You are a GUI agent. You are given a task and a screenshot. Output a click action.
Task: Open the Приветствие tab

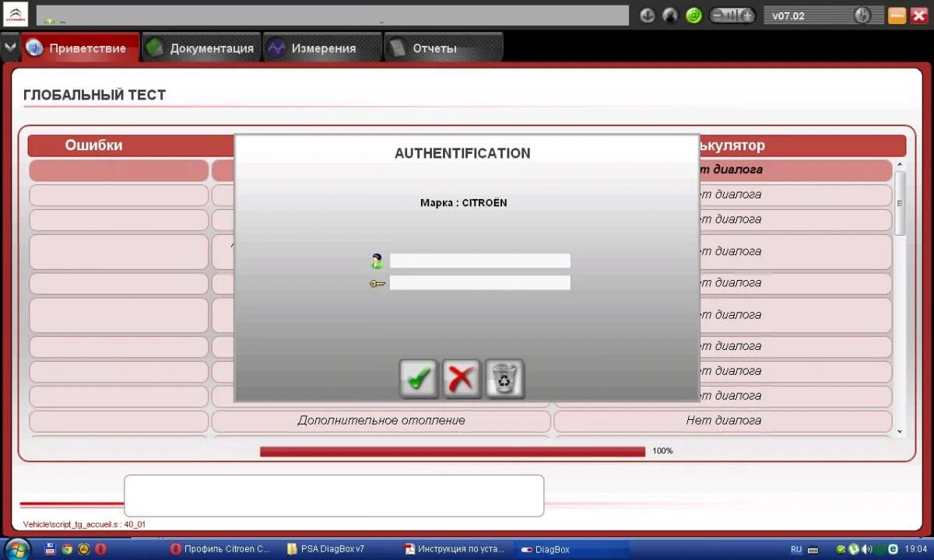(x=80, y=48)
